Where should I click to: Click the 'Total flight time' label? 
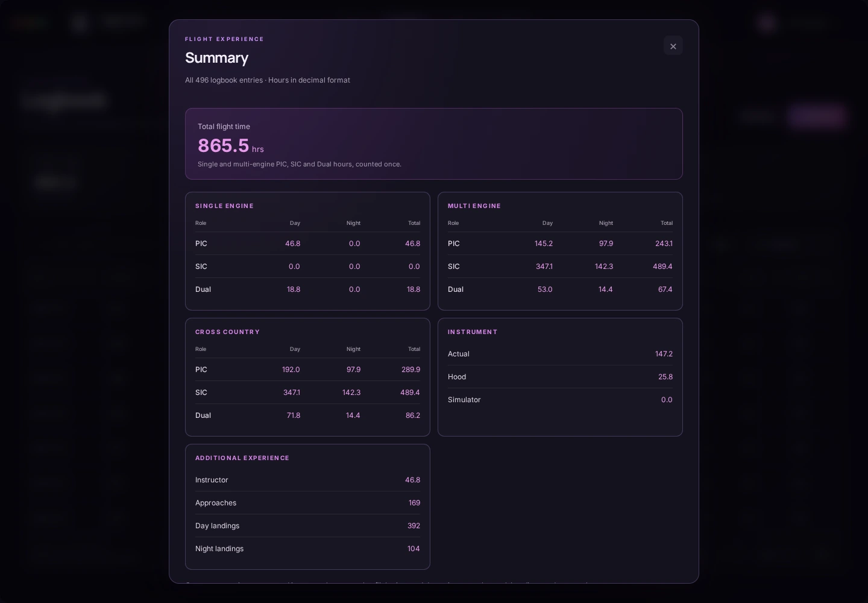pyautogui.click(x=224, y=127)
